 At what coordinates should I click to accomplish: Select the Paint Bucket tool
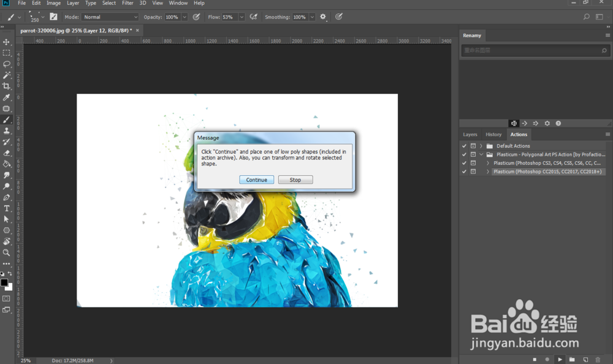[6, 164]
